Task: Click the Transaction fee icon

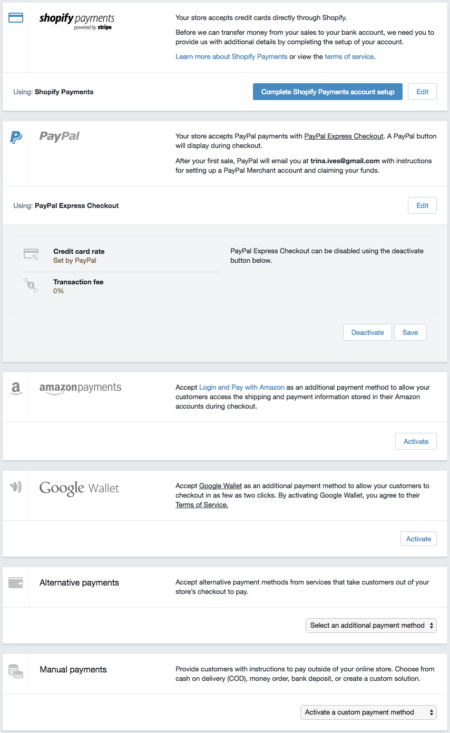Action: [x=30, y=284]
